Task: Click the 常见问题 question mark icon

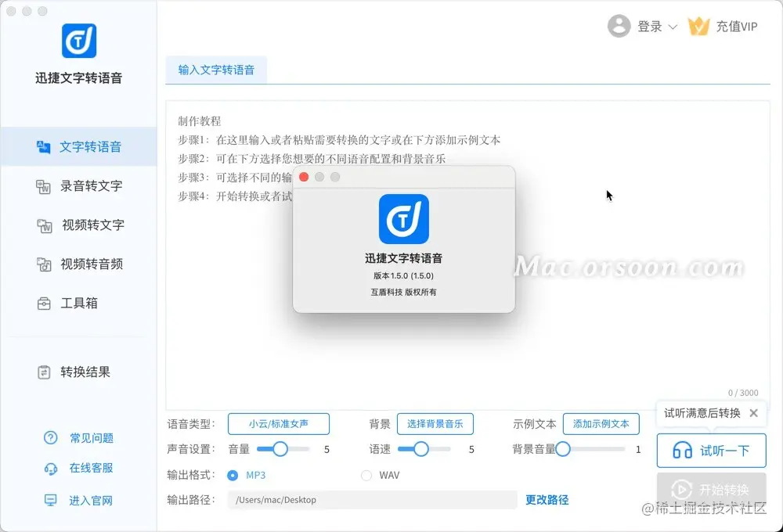Action: 50,437
